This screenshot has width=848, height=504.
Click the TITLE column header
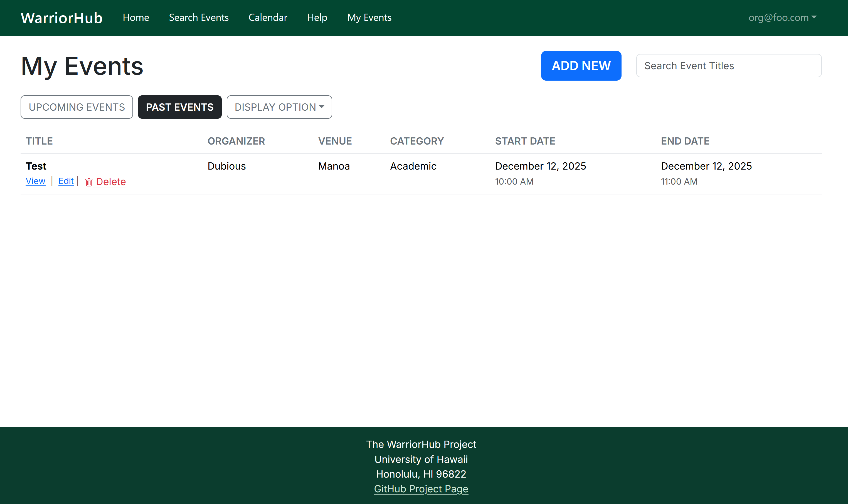[x=39, y=141]
